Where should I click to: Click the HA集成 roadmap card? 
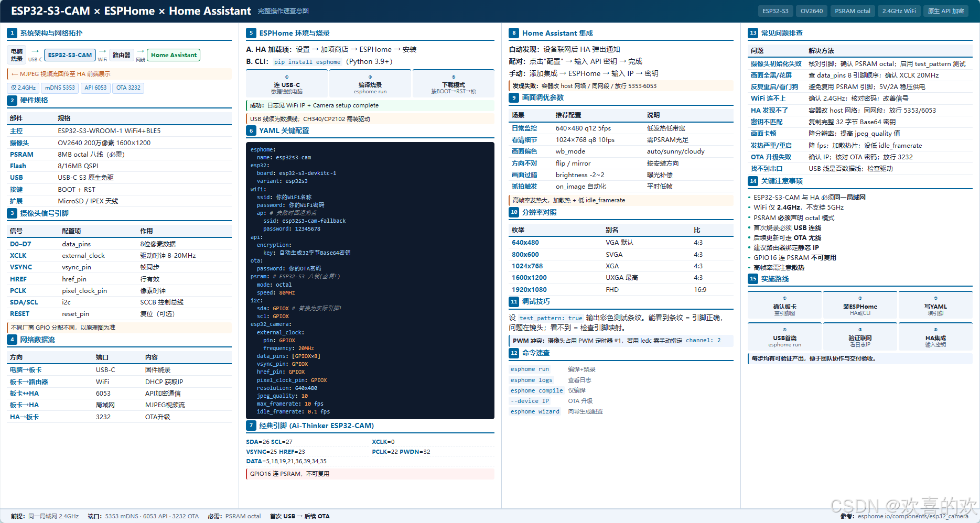935,337
